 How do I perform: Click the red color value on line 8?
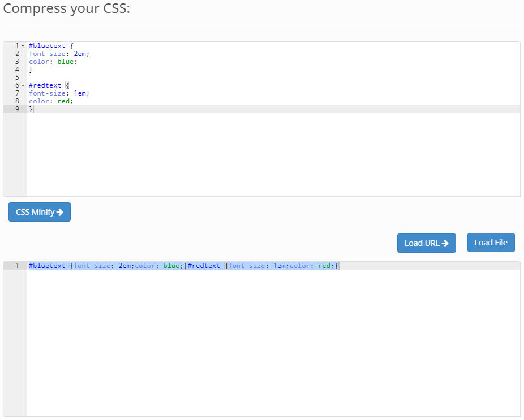[x=64, y=101]
